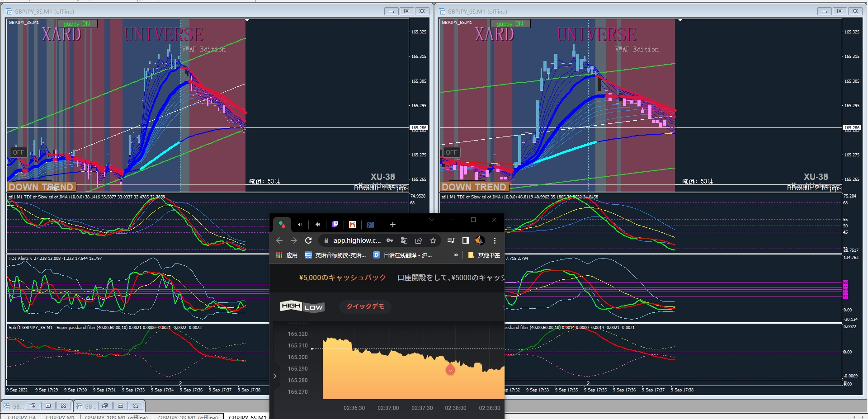Switch to the orange h browser tab

pyautogui.click(x=353, y=225)
